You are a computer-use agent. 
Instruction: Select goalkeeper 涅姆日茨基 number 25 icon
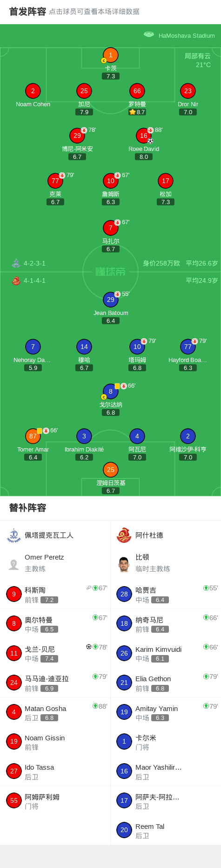[x=111, y=470]
